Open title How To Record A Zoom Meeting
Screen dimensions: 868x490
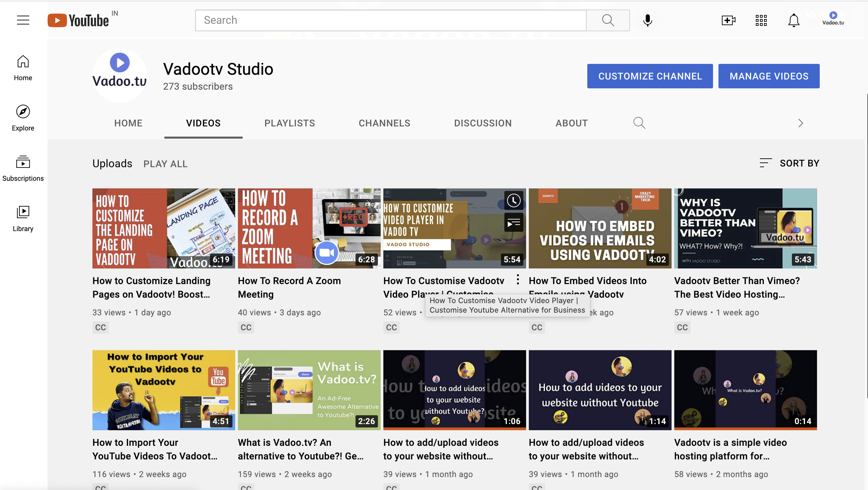[289, 287]
